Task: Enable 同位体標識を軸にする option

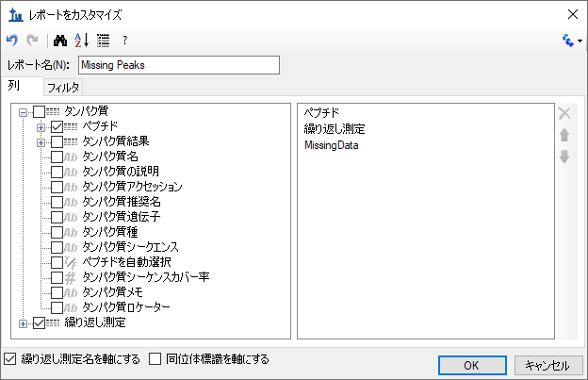Action: click(x=155, y=359)
